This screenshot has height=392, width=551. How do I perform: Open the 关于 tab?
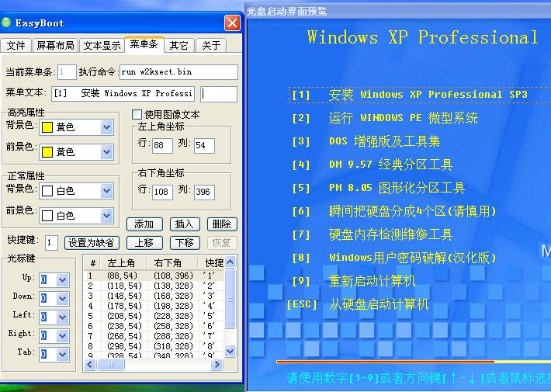point(211,45)
